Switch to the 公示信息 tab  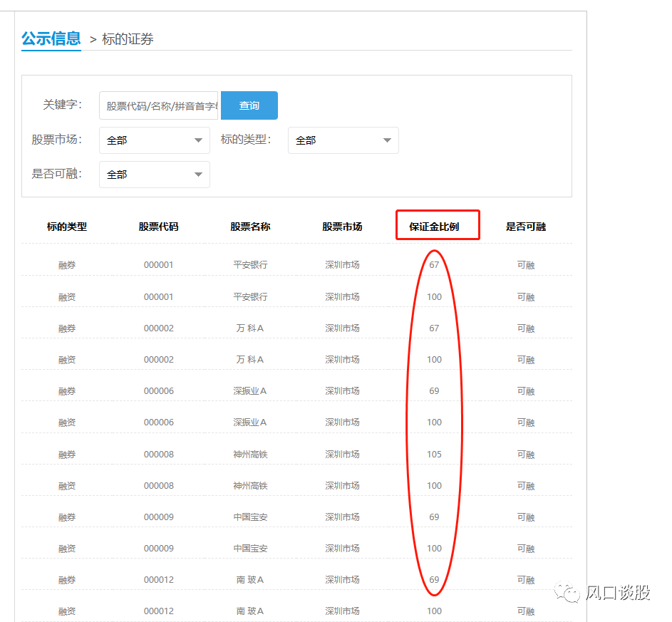point(51,38)
